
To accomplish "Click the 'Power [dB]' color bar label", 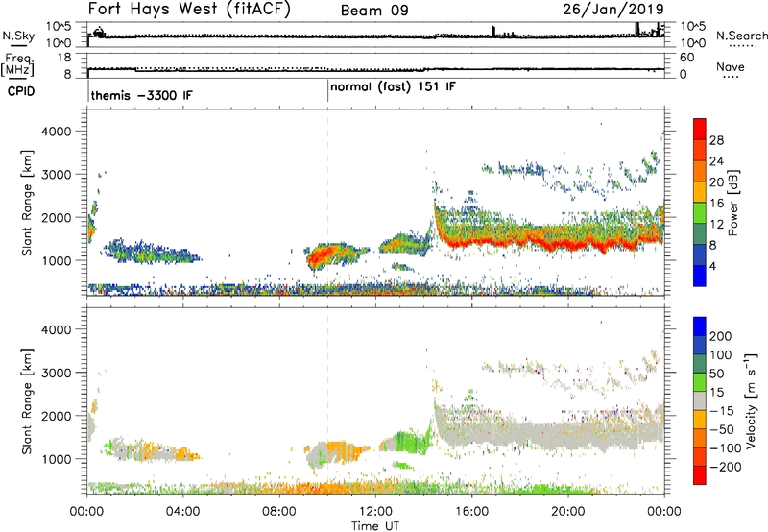I will click(x=732, y=203).
